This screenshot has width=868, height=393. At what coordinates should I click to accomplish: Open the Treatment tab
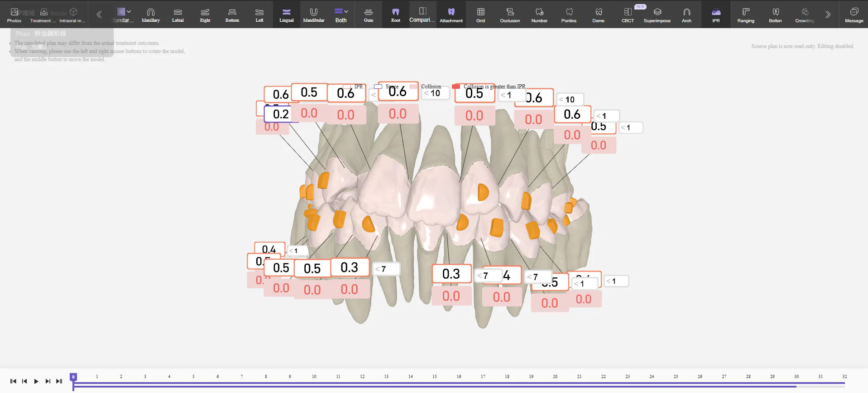(43, 15)
